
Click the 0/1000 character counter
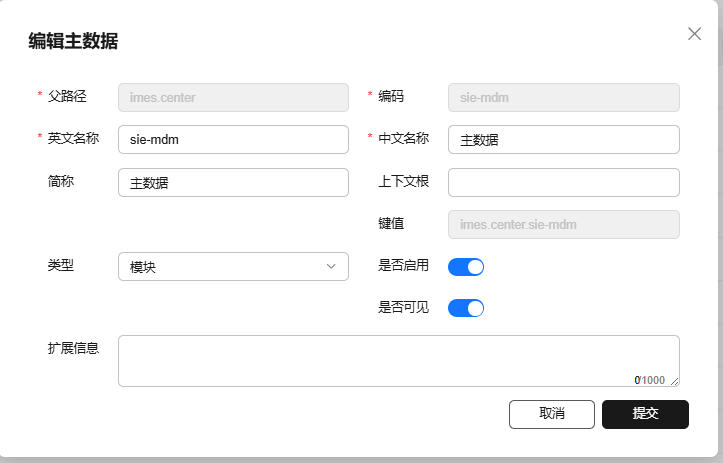coord(649,380)
